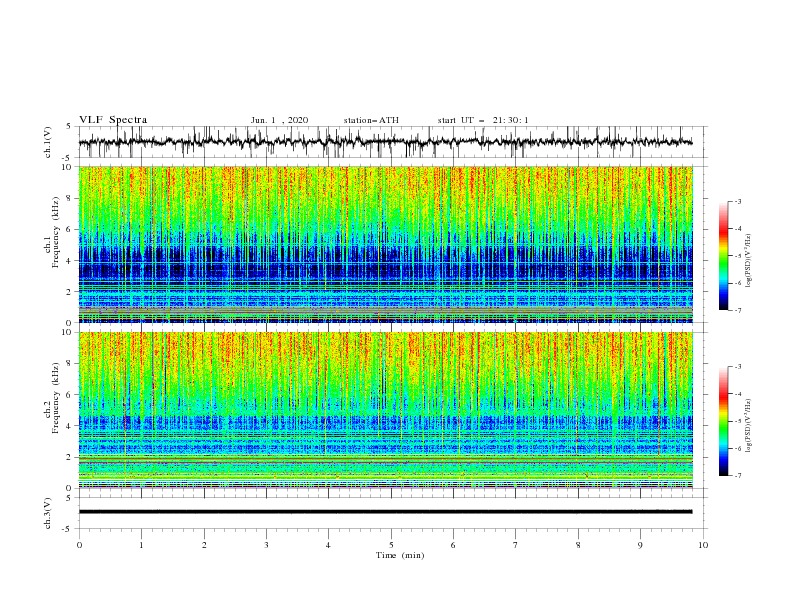Click the upper "log(PSD)(V²/Hz)" colorbar label

[x=748, y=261]
